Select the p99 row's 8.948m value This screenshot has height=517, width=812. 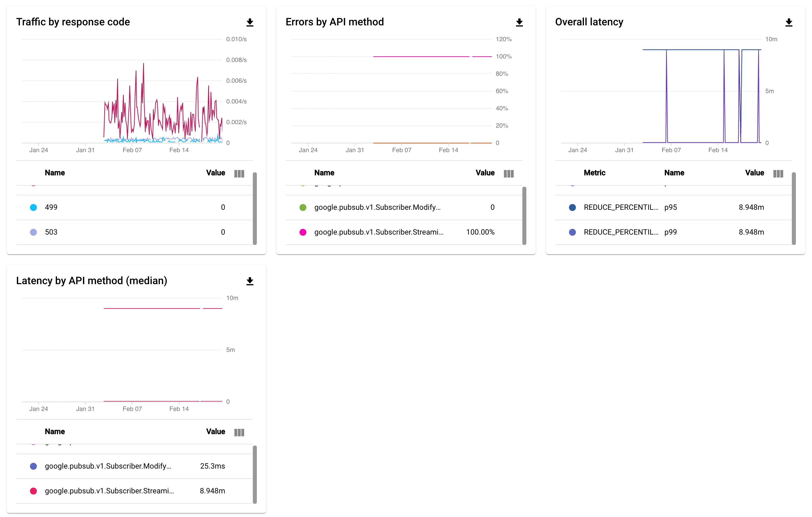(751, 232)
